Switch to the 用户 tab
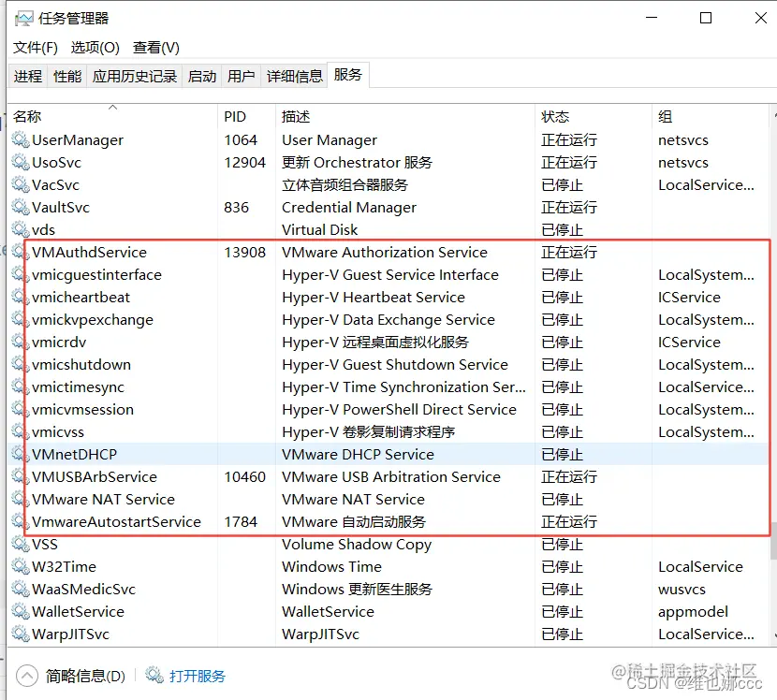This screenshot has width=777, height=700. [x=242, y=76]
